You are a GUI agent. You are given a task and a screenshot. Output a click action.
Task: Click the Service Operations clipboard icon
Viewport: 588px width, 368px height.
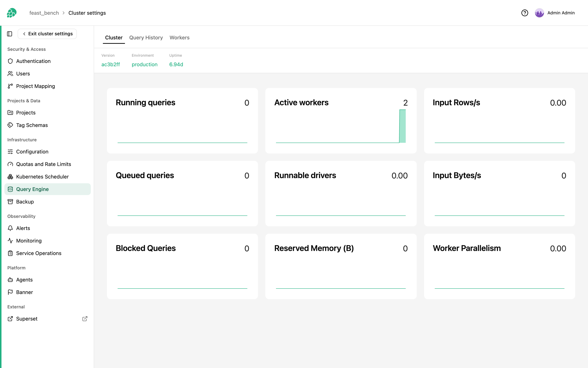[10, 253]
